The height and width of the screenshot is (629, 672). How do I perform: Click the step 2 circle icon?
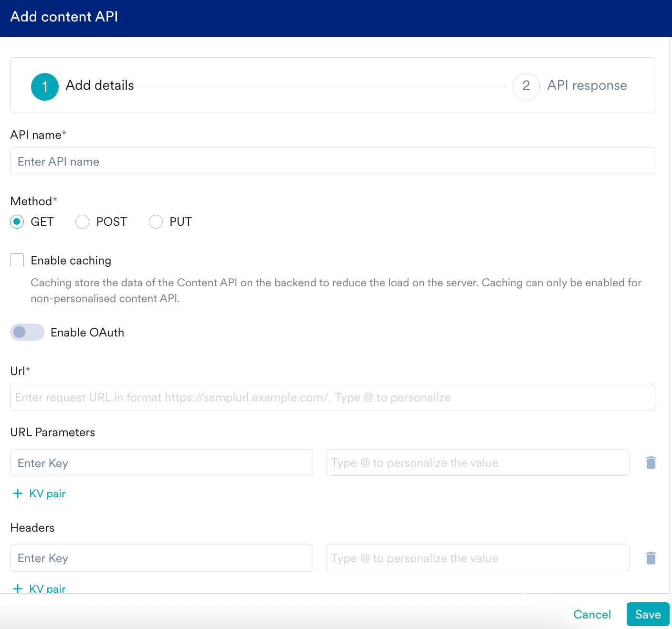coord(526,87)
